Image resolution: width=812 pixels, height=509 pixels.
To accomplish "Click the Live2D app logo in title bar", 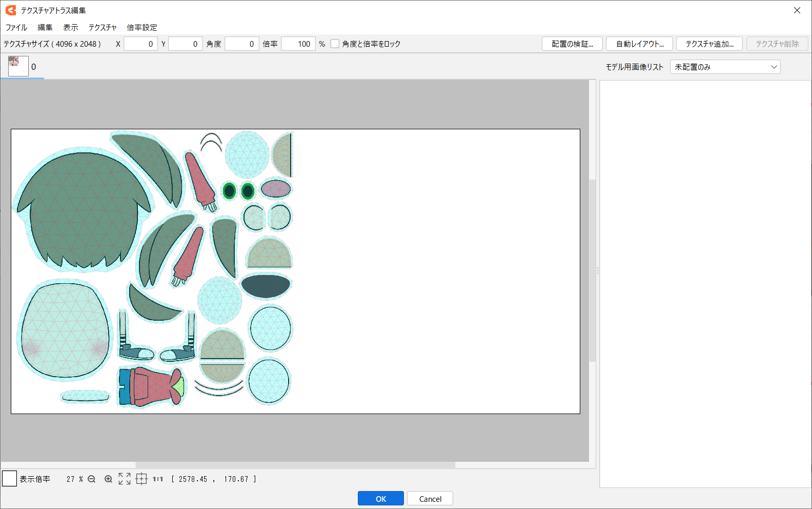I will click(11, 10).
